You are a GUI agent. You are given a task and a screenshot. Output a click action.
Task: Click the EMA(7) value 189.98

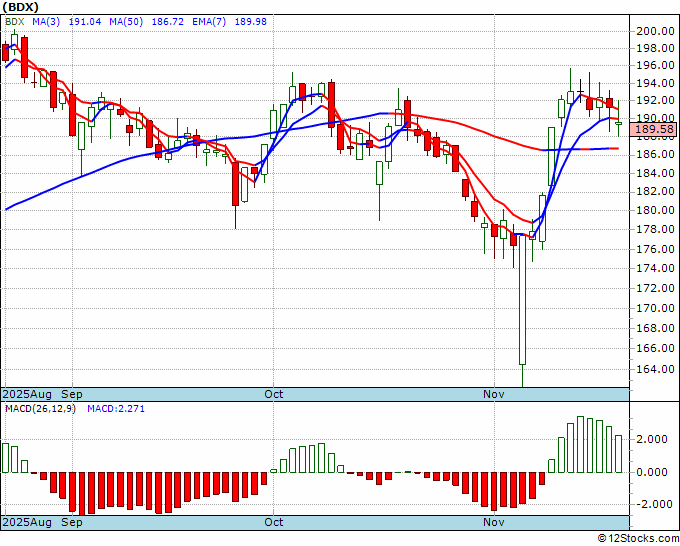click(x=251, y=22)
